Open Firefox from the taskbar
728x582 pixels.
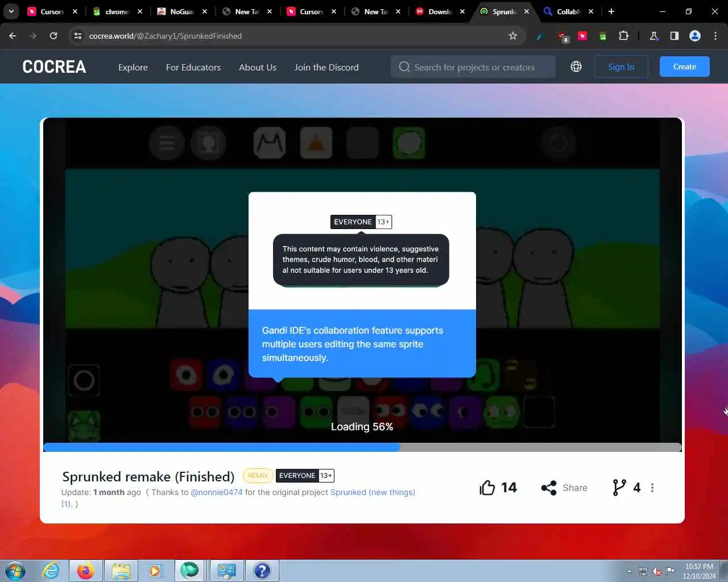tap(85, 571)
